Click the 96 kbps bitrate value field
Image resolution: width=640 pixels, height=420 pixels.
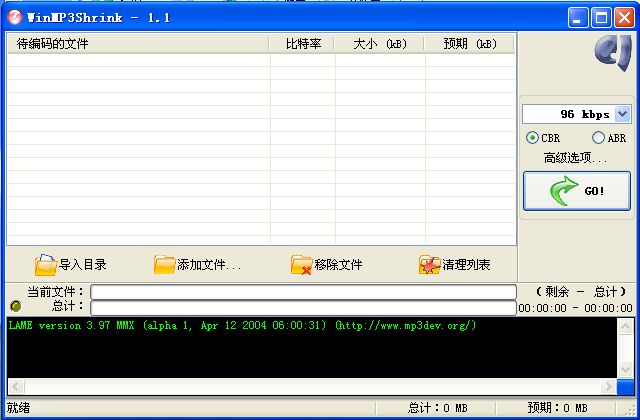pyautogui.click(x=569, y=114)
